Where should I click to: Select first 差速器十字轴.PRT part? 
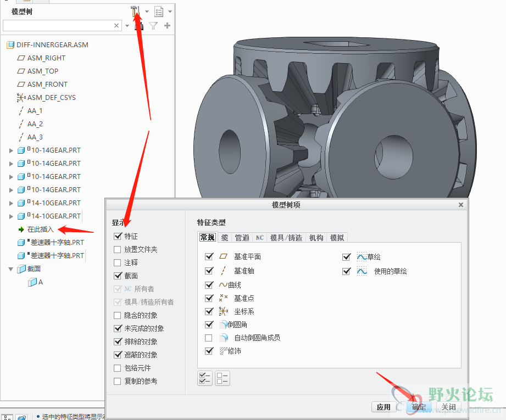pyautogui.click(x=57, y=242)
